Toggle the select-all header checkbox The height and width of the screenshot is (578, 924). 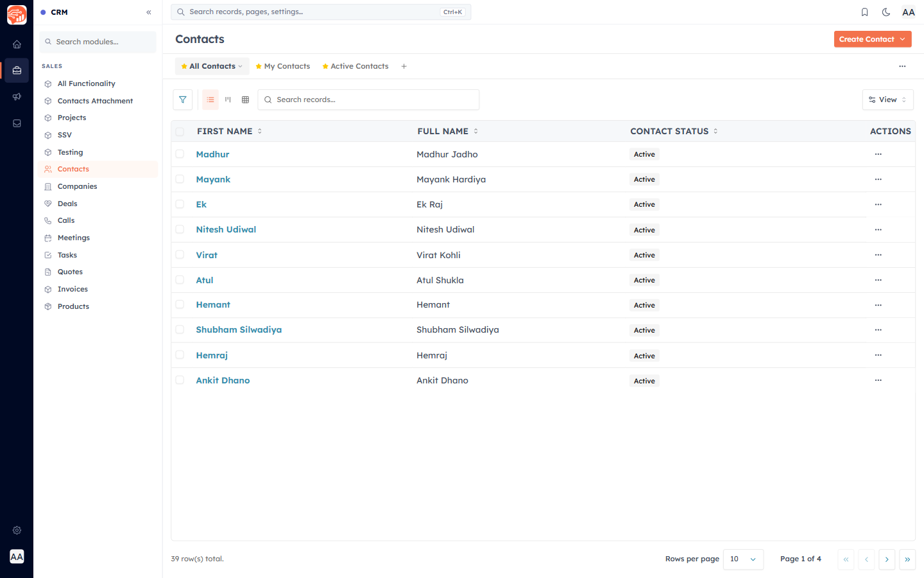pyautogui.click(x=180, y=132)
